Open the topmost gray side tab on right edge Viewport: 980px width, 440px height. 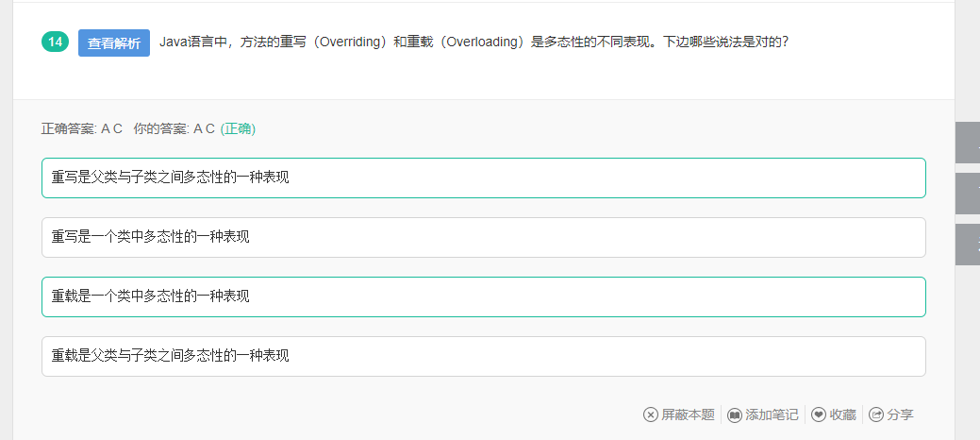(968, 143)
